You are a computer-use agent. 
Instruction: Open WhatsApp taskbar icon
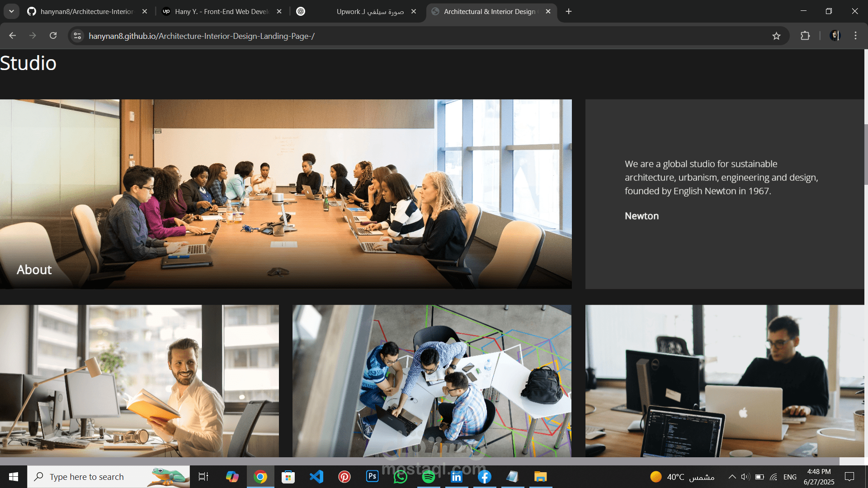click(x=401, y=477)
